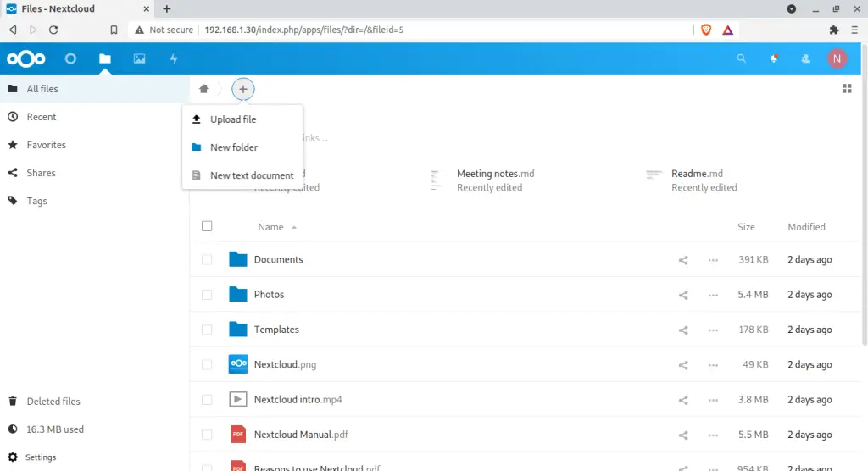This screenshot has width=868, height=471.
Task: Open the Nextcloud logo home link
Action: 26,58
